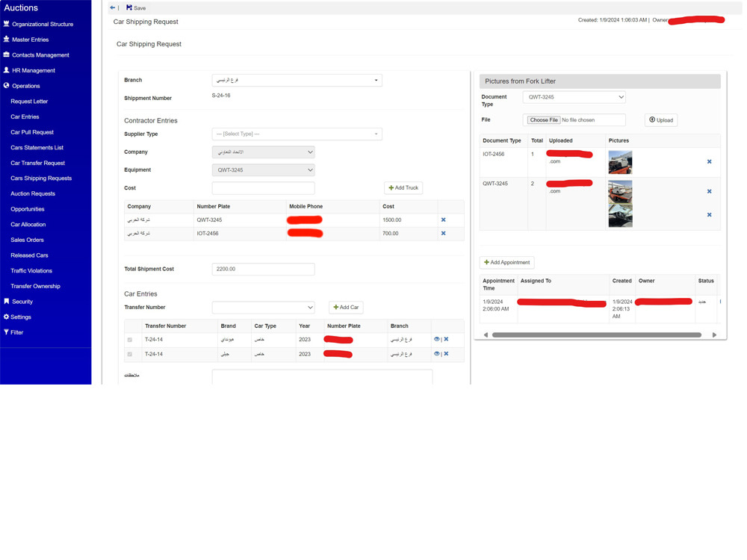Screen dimensions: 747x560
Task: Open the Equipment dropdown showing QWT-3245
Action: click(263, 170)
